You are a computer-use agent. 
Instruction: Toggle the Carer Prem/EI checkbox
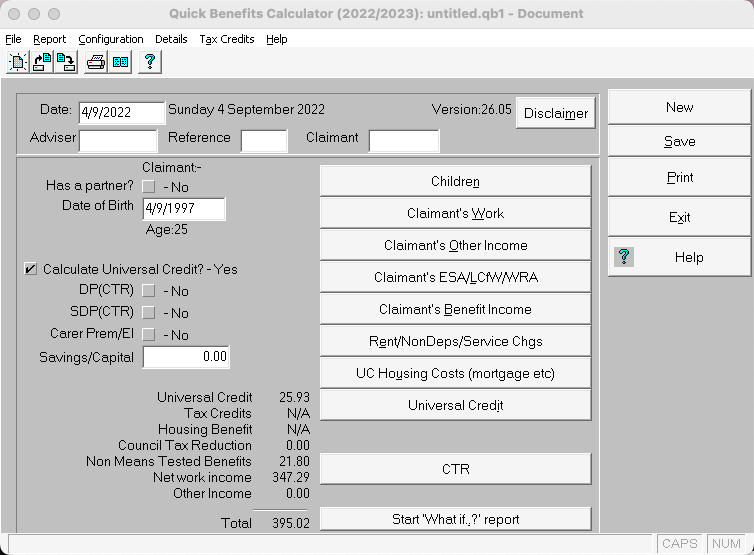pos(149,334)
